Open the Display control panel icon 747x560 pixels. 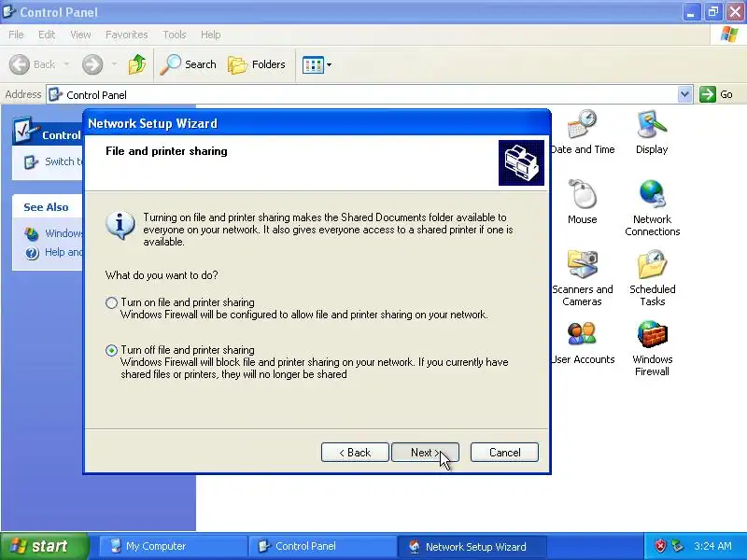652,133
